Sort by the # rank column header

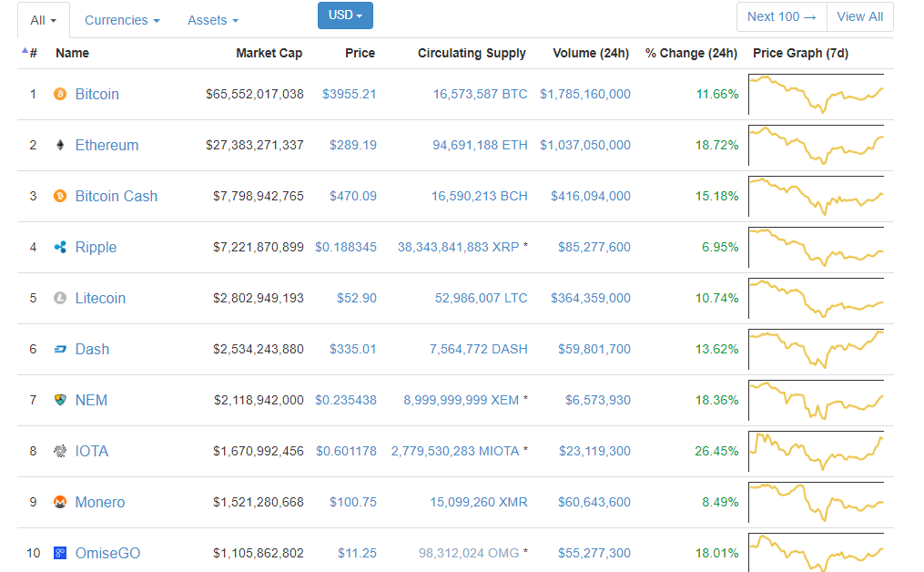pos(32,53)
